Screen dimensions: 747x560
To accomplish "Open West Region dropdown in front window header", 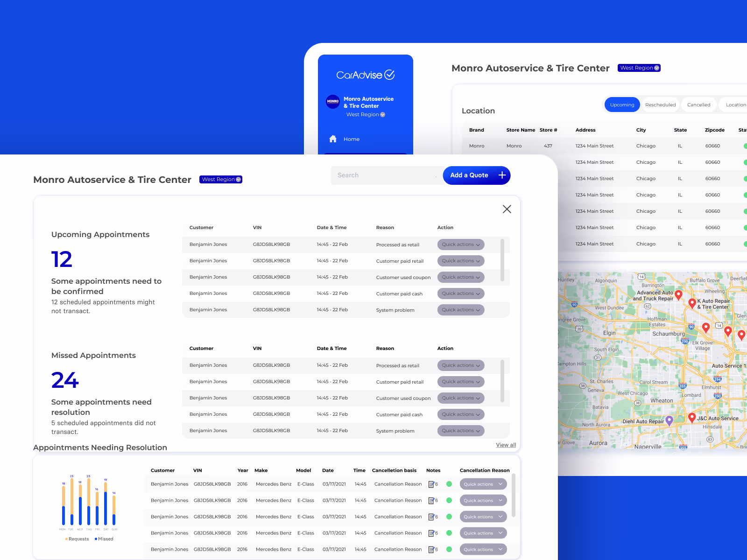I will [x=221, y=179].
